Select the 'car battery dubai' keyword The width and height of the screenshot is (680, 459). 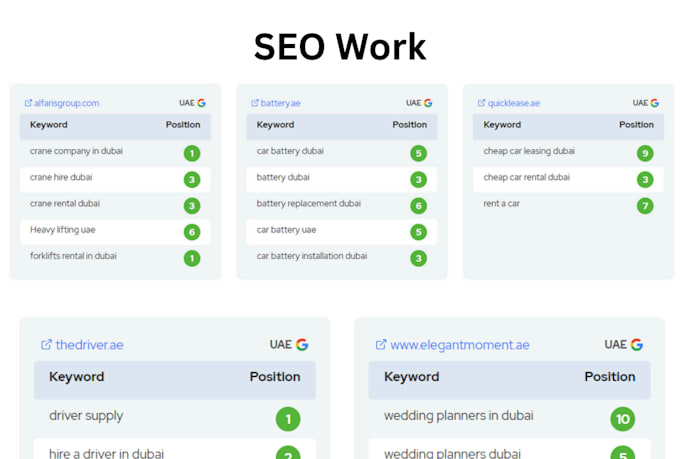(x=290, y=151)
